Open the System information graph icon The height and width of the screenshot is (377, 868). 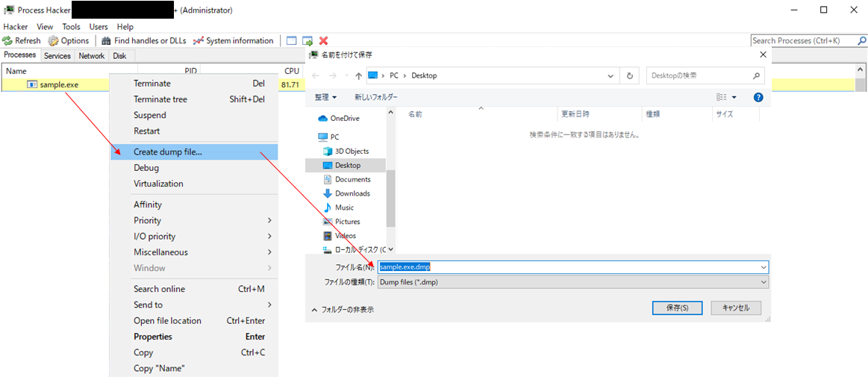tap(198, 40)
